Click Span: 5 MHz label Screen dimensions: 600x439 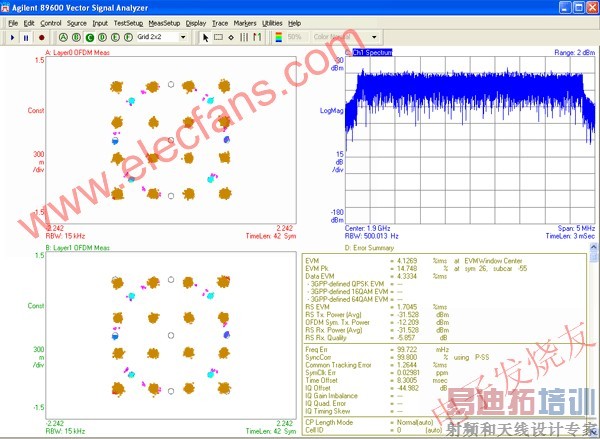point(576,228)
